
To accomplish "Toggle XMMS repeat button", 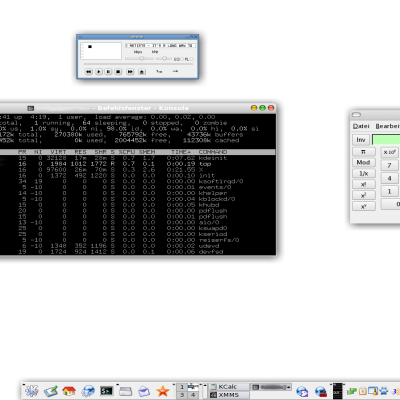I will (x=175, y=71).
